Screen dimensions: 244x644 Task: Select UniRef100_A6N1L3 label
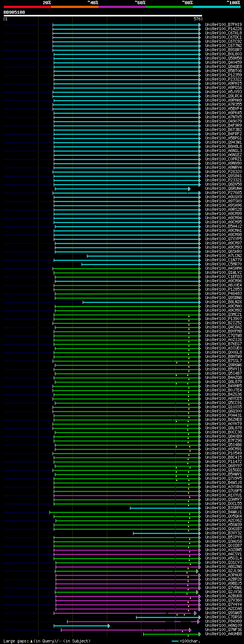coord(223,150)
